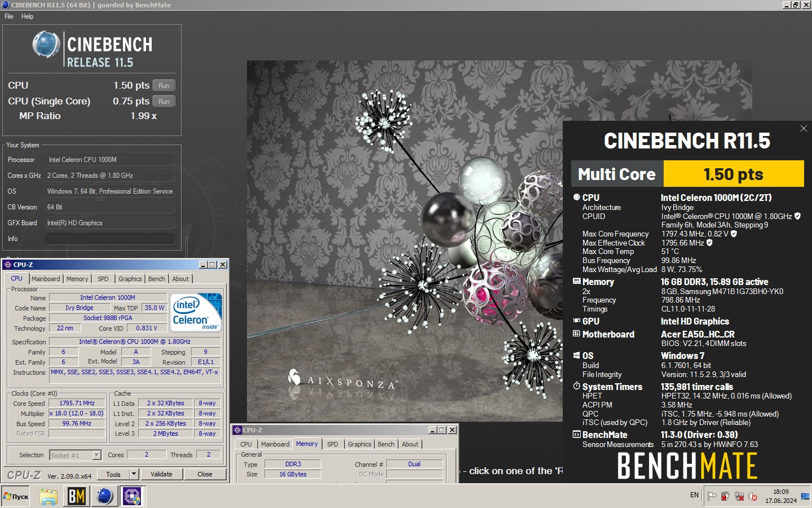Screen dimensions: 812x508
Task: Open the Help menu in Cinebench
Action: pyautogui.click(x=27, y=16)
